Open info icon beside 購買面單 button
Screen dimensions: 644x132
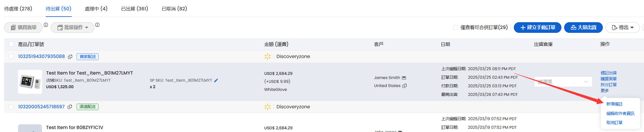tap(46, 25)
